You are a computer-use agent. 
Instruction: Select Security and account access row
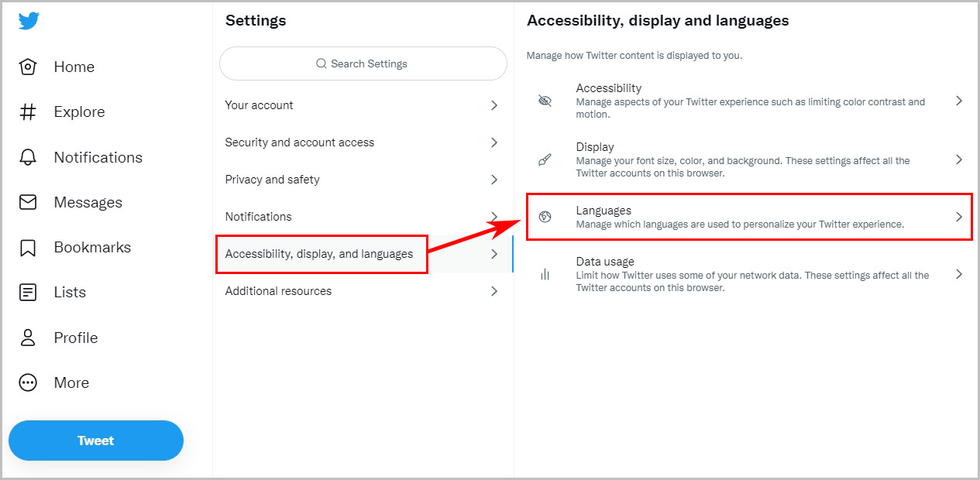[x=363, y=142]
